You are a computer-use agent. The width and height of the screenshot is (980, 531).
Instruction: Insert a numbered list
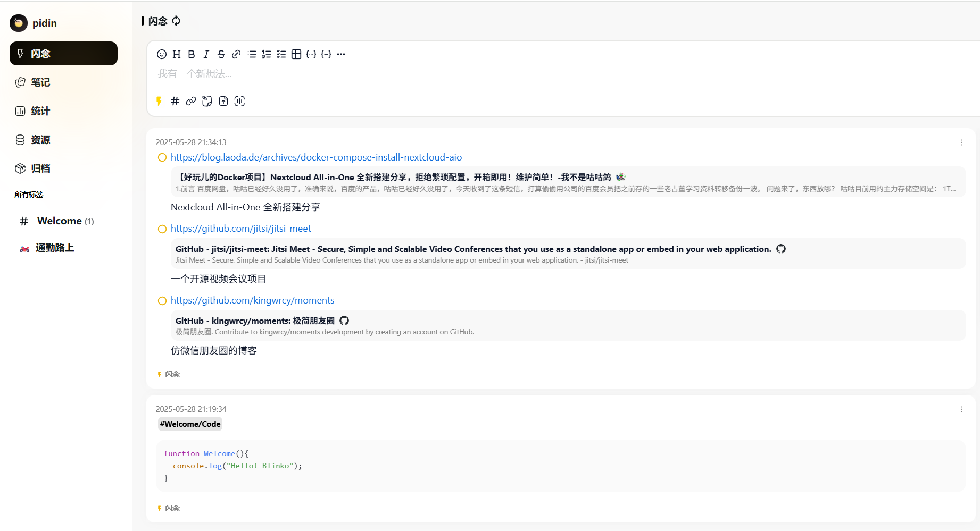point(267,54)
